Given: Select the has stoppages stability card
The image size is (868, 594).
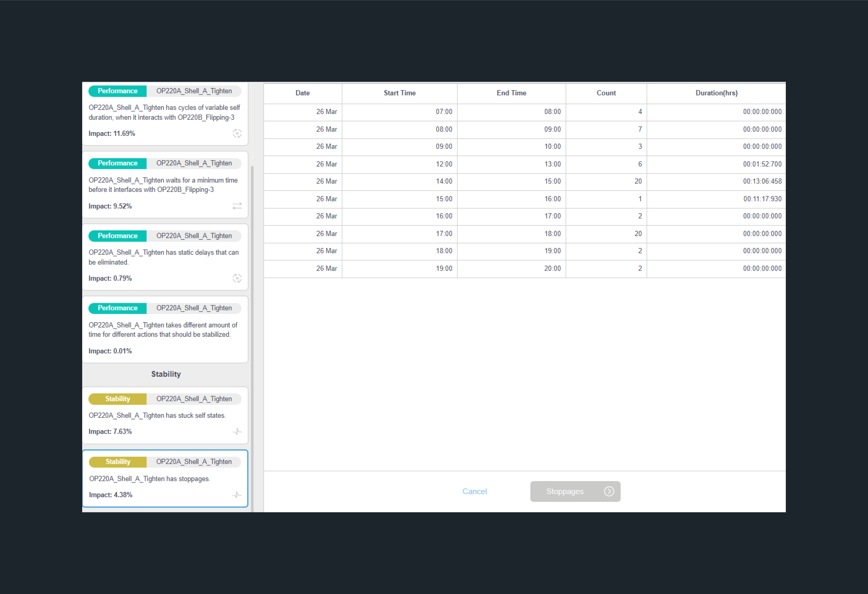Looking at the screenshot, I should pyautogui.click(x=165, y=478).
